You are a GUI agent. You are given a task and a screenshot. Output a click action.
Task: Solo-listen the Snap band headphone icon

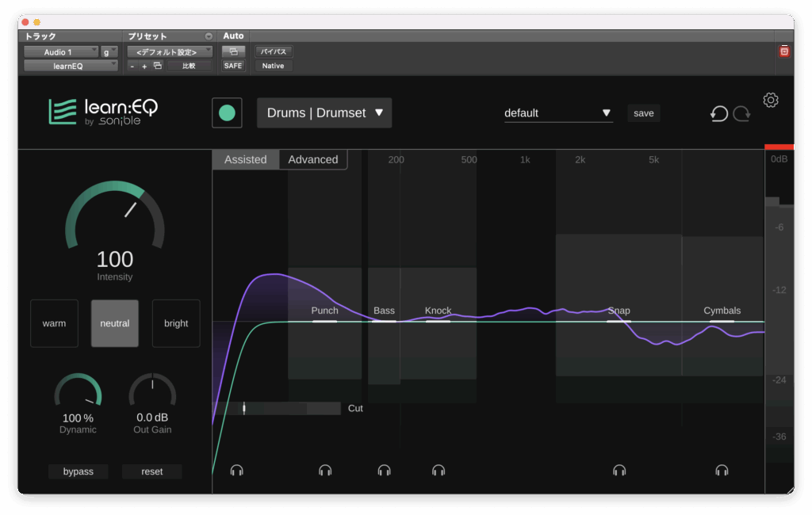tap(619, 470)
